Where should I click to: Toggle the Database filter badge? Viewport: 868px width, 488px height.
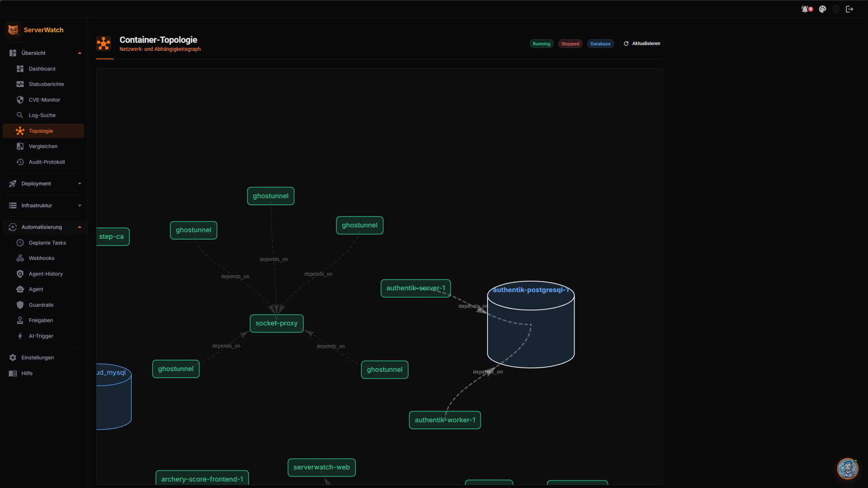coord(600,44)
